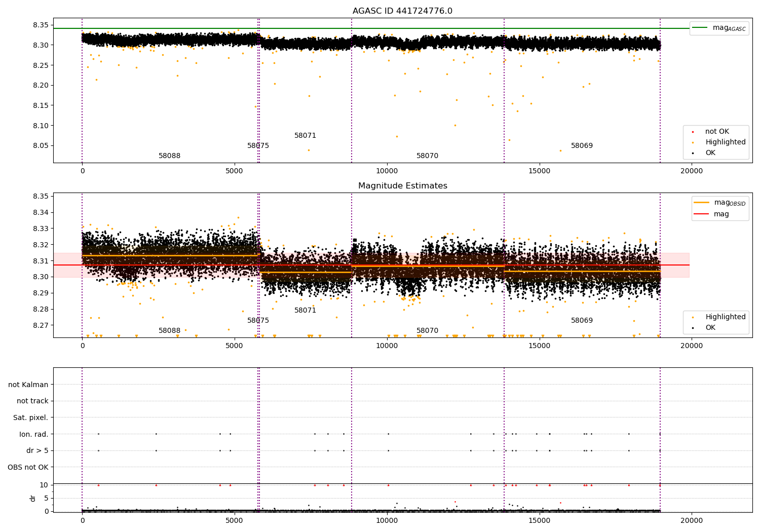Click the 8.25 y-axis tick label
Screen dimensions: 760x532
pyautogui.click(x=41, y=65)
